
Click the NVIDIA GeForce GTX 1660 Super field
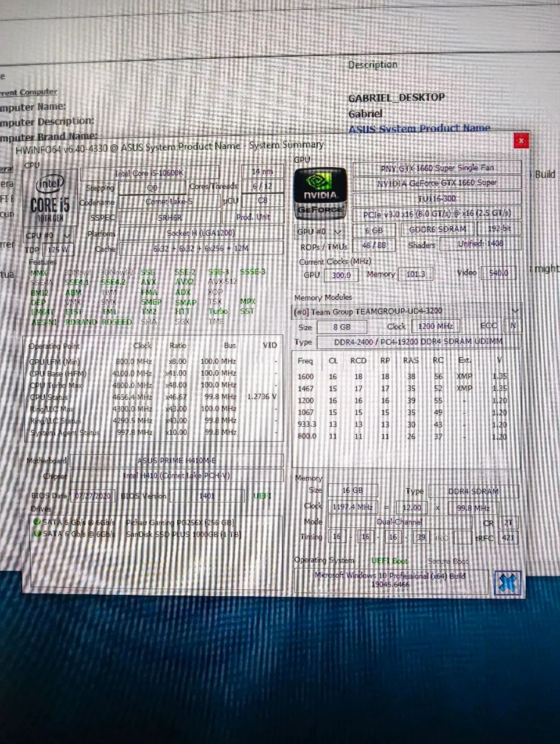pos(437,183)
